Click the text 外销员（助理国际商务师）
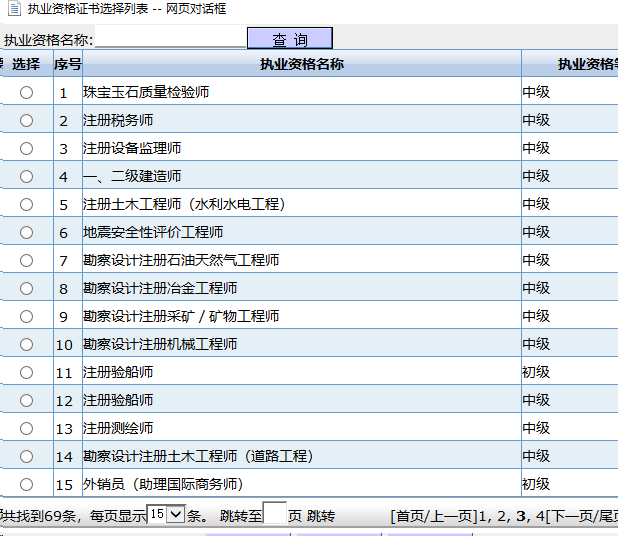The width and height of the screenshot is (618, 536). pos(163,484)
